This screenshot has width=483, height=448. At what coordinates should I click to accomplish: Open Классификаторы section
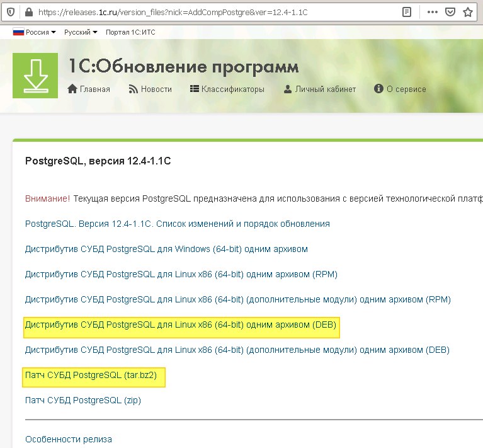tap(233, 89)
